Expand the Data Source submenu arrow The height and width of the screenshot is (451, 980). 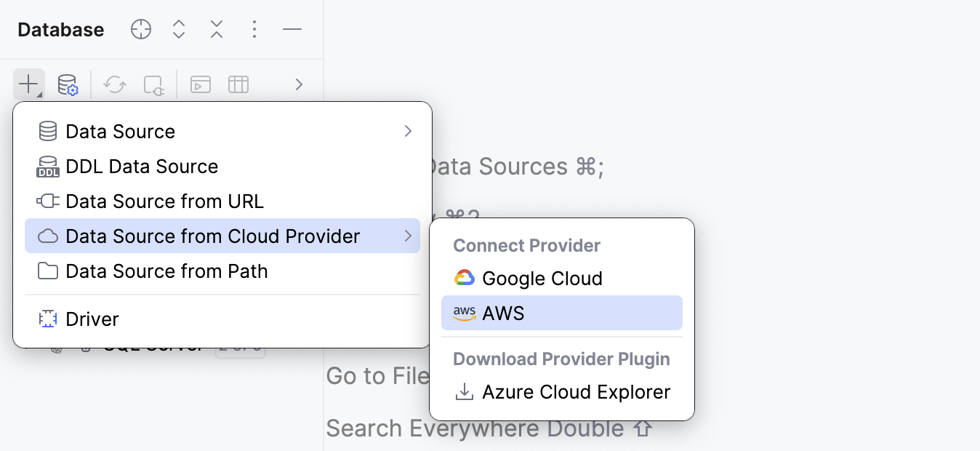[x=407, y=131]
